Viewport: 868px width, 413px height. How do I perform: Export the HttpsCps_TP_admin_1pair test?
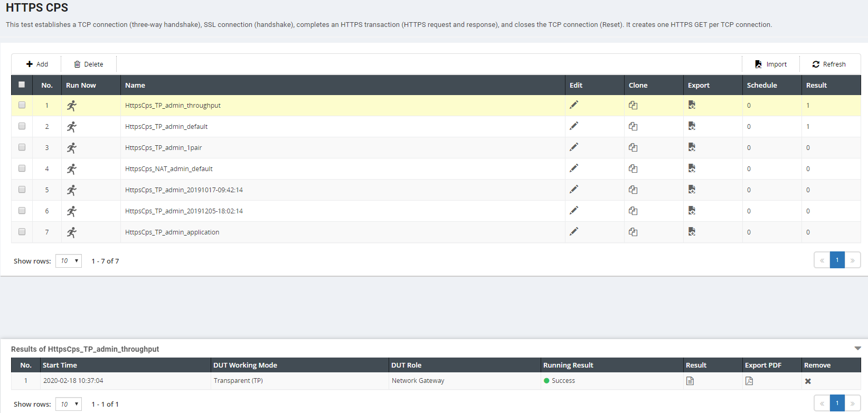[692, 147]
